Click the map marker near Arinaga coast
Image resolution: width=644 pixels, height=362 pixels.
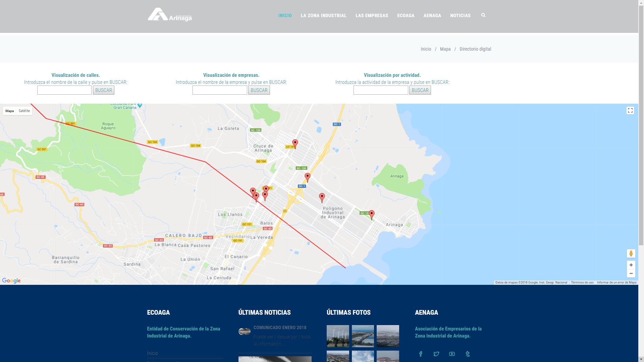[371, 214]
